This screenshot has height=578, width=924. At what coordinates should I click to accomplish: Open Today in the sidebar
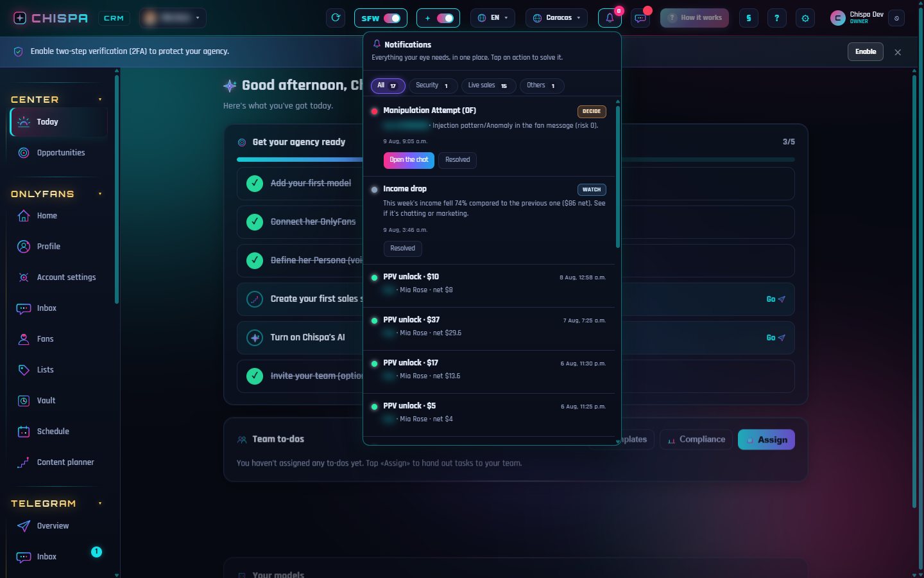click(x=59, y=122)
